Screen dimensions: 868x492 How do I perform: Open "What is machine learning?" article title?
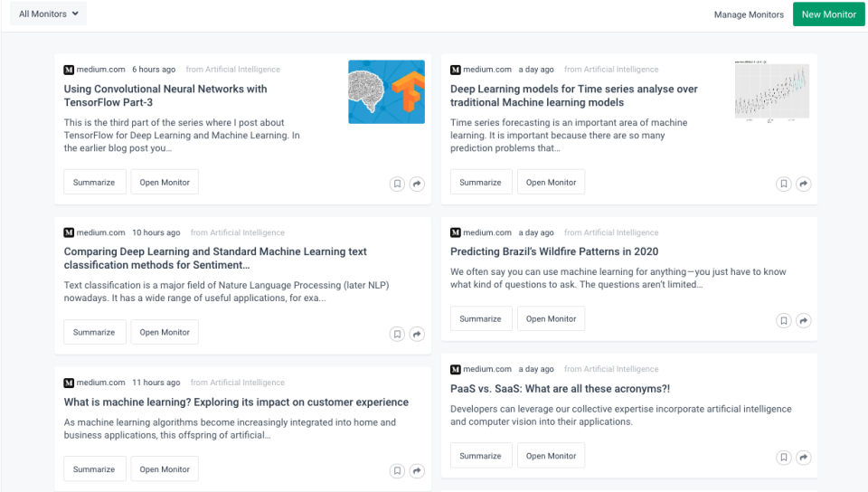[x=236, y=402]
